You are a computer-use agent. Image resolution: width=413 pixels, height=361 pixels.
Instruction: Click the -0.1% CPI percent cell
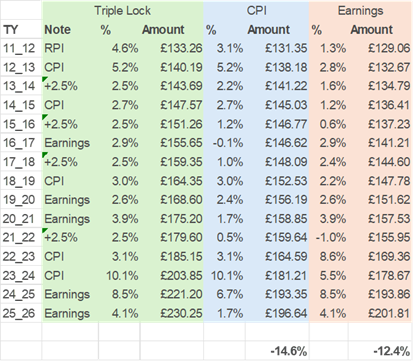click(x=224, y=143)
